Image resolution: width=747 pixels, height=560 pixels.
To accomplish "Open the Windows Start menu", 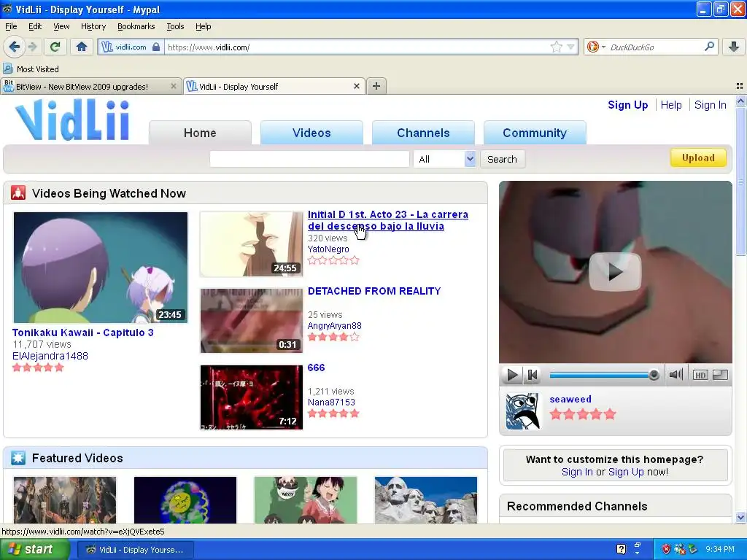I will tap(35, 550).
